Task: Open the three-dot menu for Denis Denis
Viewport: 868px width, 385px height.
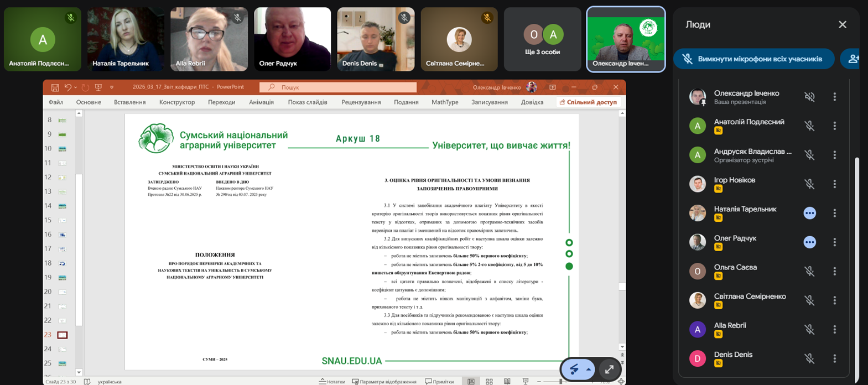Action: click(x=835, y=359)
